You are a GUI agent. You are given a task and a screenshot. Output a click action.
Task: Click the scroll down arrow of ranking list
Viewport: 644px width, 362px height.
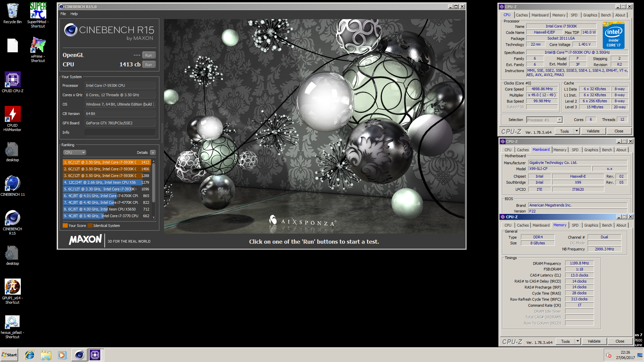click(154, 218)
